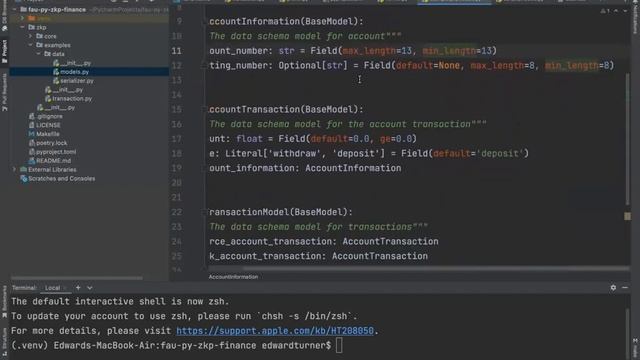
Task: Open terminal sessions dropdown arrow
Action: (x=89, y=288)
